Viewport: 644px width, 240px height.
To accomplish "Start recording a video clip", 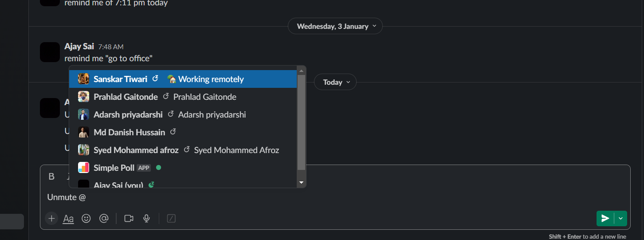I will pos(129,218).
